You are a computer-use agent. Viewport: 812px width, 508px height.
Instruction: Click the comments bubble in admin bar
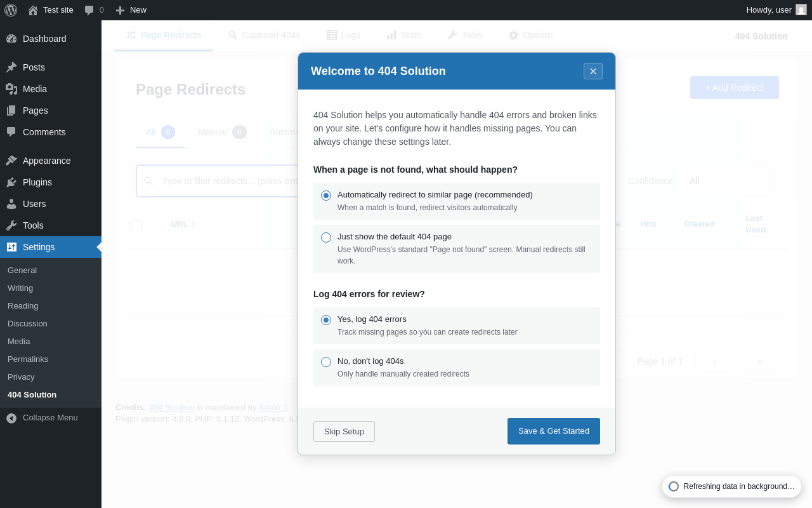[89, 10]
